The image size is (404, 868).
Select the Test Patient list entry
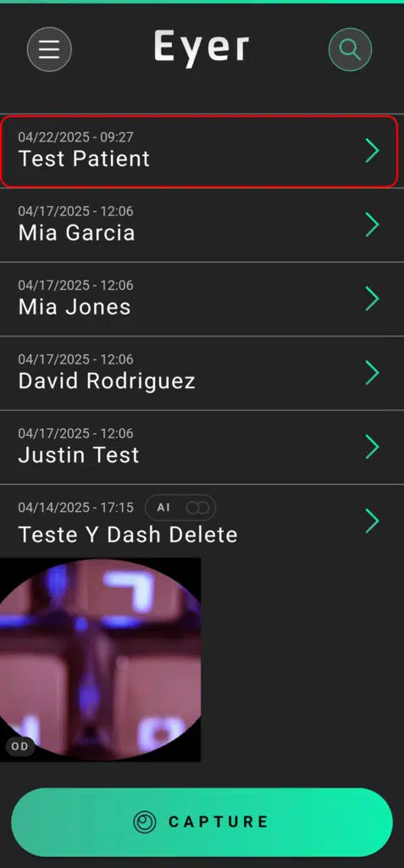[199, 151]
